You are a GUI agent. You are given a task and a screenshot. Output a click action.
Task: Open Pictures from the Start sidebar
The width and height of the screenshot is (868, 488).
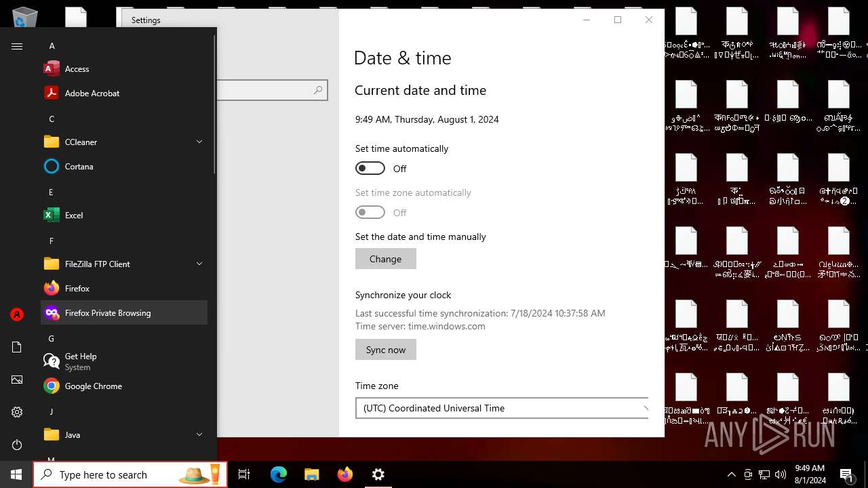point(17,380)
